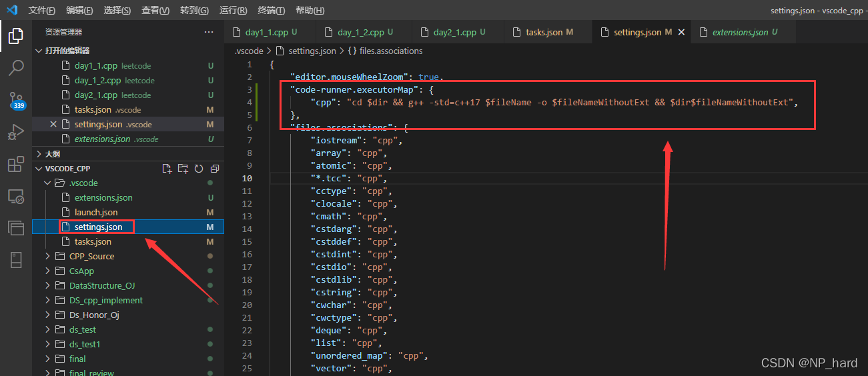Expand the DS_cpp_implement folder

(127, 300)
